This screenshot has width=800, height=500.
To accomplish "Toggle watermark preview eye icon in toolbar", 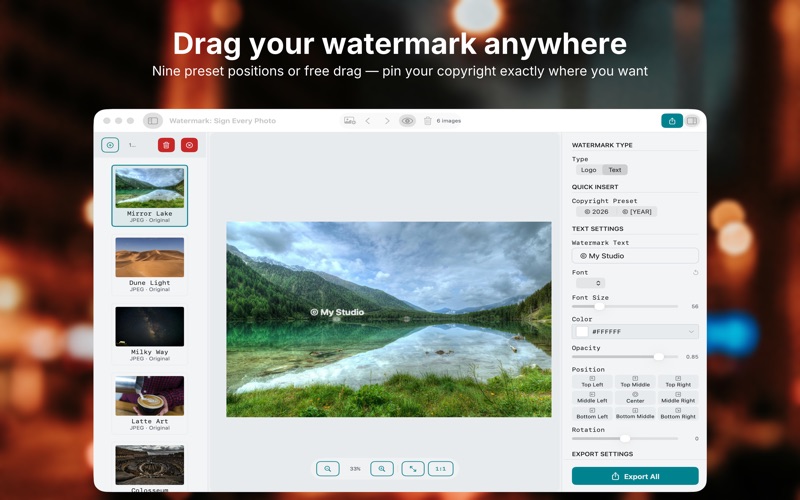I will tap(407, 121).
